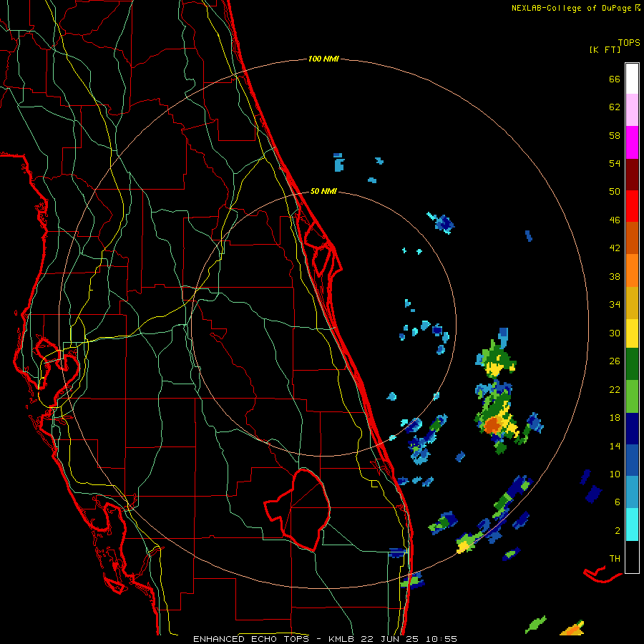The height and width of the screenshot is (644, 644).
Task: Click the 50 NMI range ring label
Action: click(323, 191)
